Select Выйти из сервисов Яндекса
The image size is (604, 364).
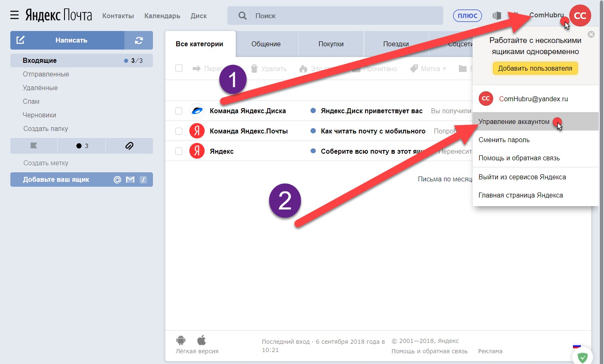(535, 177)
